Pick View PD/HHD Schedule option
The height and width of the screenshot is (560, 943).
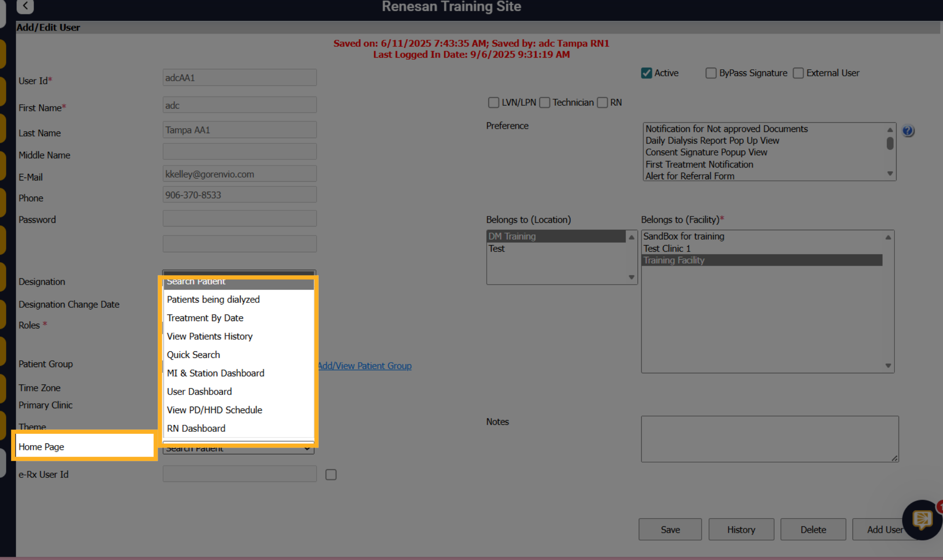pyautogui.click(x=239, y=410)
